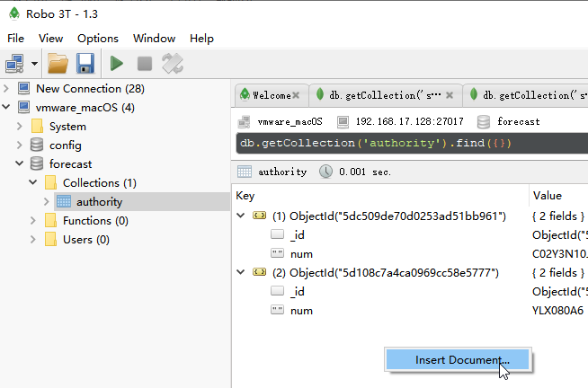The image size is (588, 388).
Task: Select _id field of document (2)
Action: [298, 292]
